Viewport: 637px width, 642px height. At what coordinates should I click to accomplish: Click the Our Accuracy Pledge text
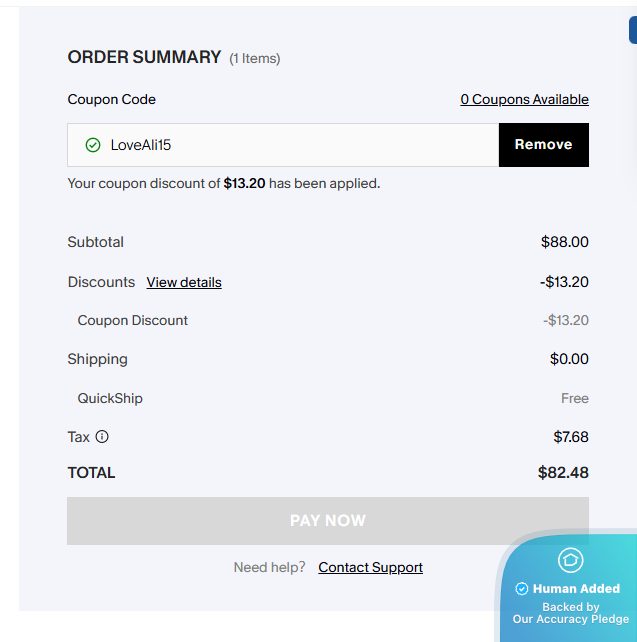coord(570,619)
